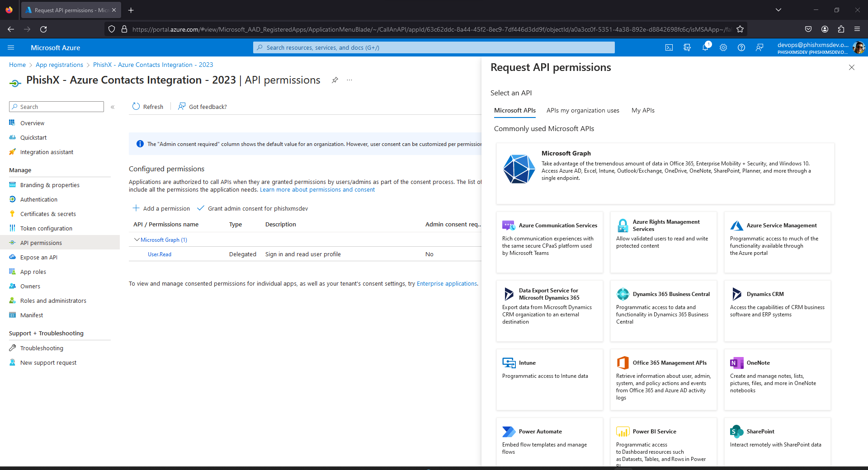This screenshot has height=470, width=868.
Task: Focus the global search resources field
Action: pos(434,47)
